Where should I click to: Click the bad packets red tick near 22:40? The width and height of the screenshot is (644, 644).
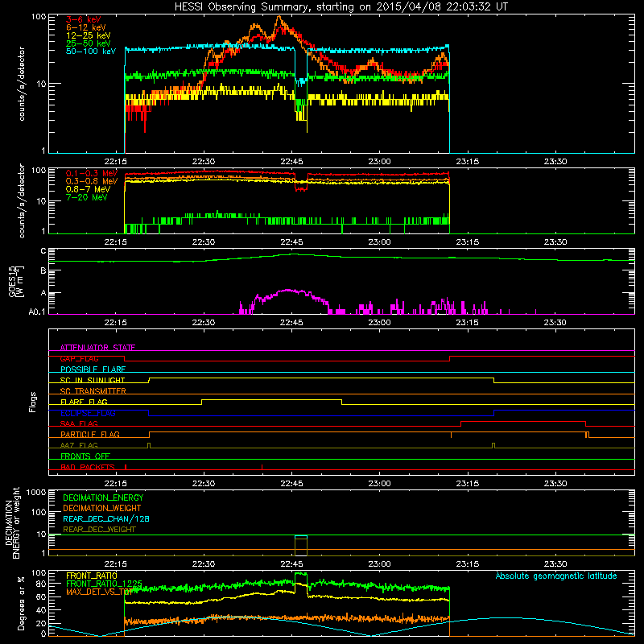coord(262,467)
